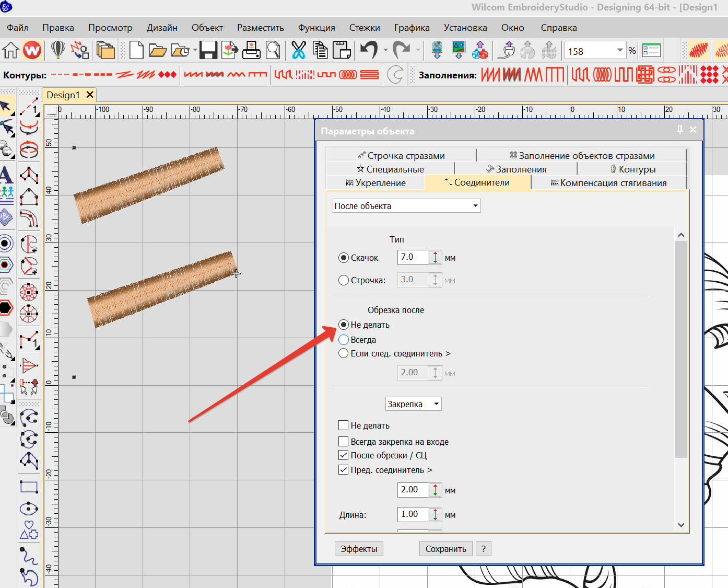The height and width of the screenshot is (588, 728).
Task: Open the 'Стежки' menu
Action: click(364, 28)
